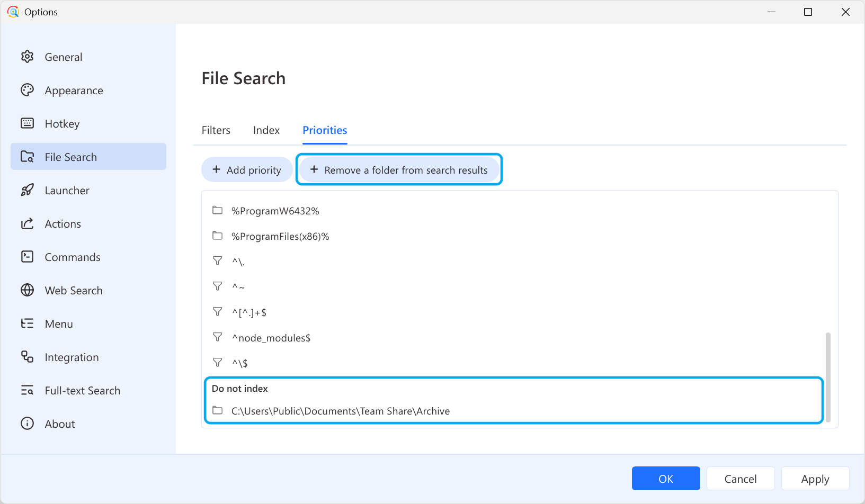Click the Launcher rocket icon
865x504 pixels.
tap(27, 190)
